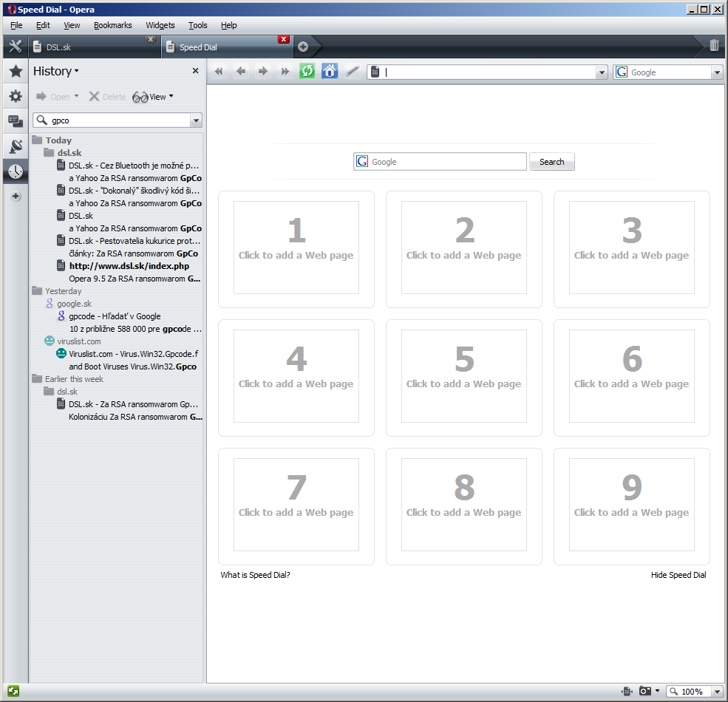Collapse the Today history folder

point(37,140)
